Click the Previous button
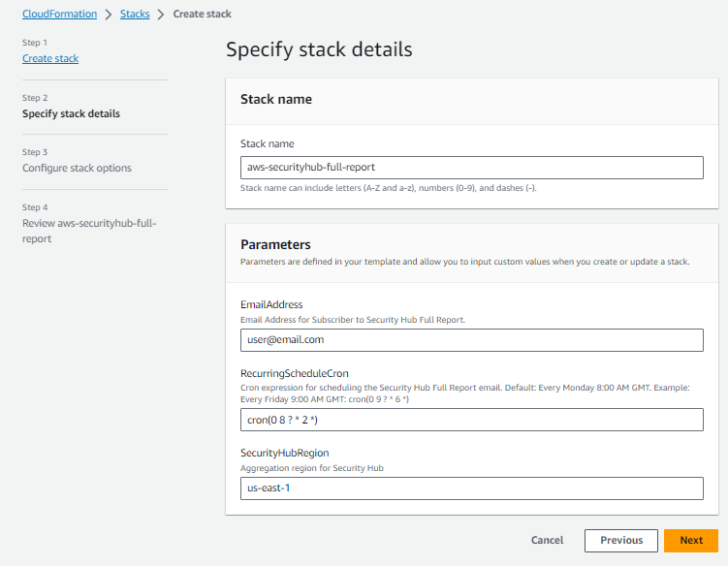The width and height of the screenshot is (728, 566). [x=621, y=541]
